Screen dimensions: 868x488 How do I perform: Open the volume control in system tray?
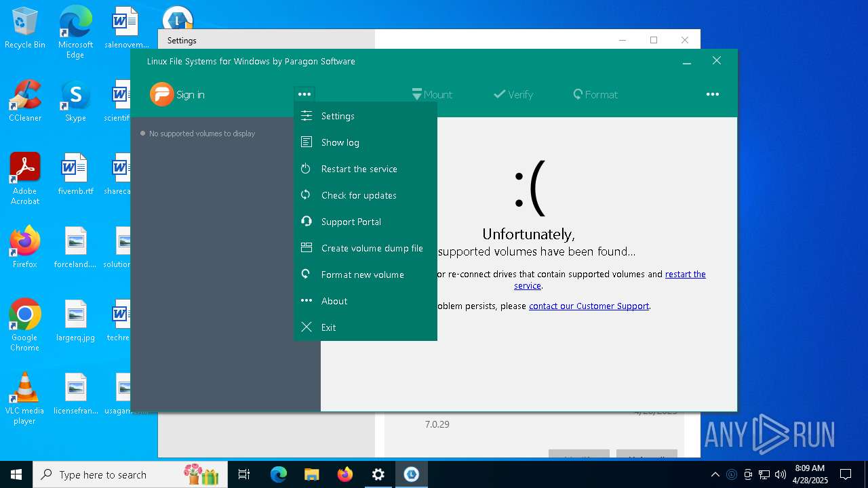[x=781, y=474]
